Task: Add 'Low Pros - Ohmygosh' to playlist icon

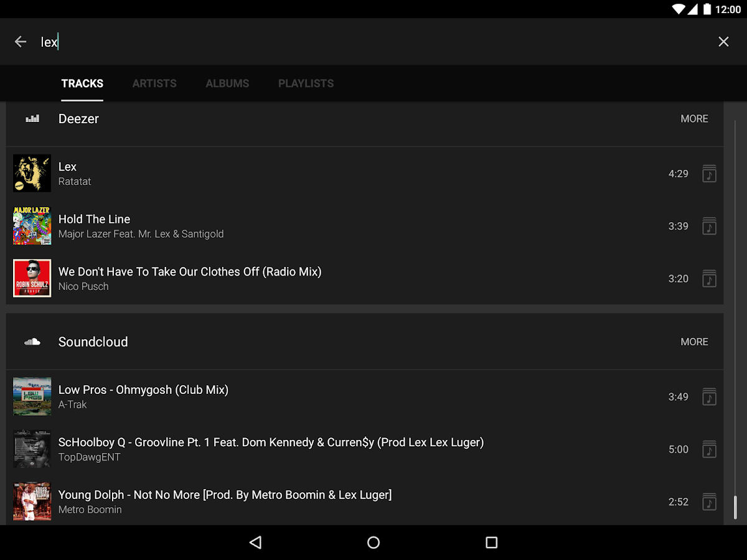Action: 709,396
